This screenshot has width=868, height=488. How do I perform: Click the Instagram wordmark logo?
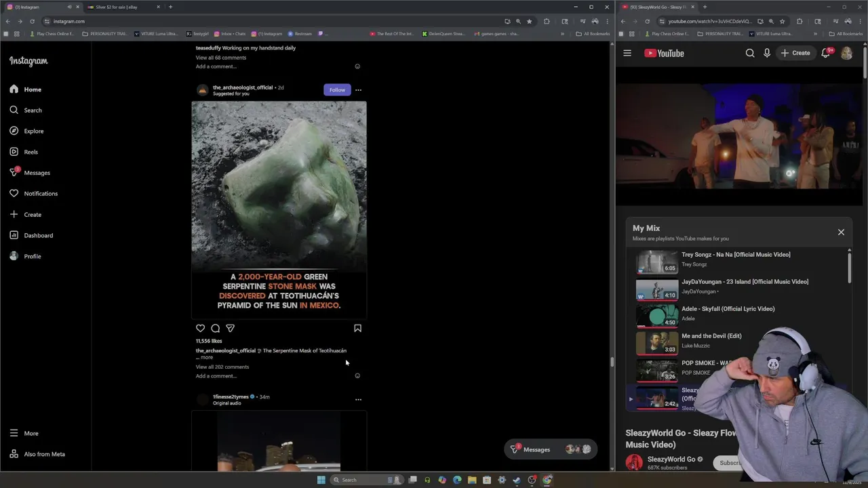[28, 61]
